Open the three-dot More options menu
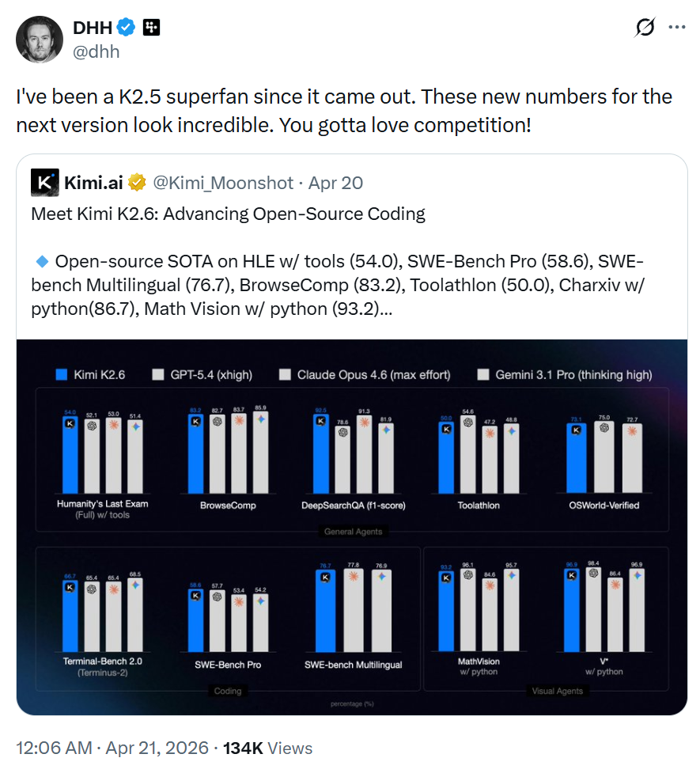This screenshot has width=700, height=773. (677, 27)
